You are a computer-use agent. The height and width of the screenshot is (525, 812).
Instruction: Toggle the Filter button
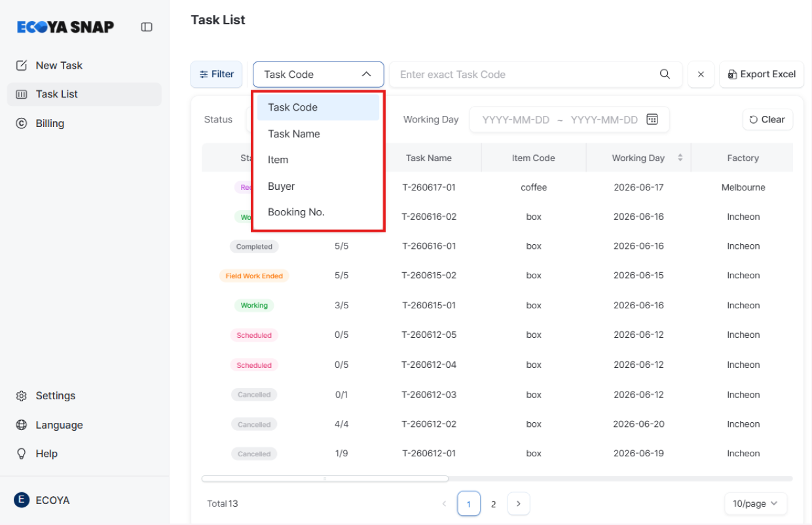click(216, 75)
